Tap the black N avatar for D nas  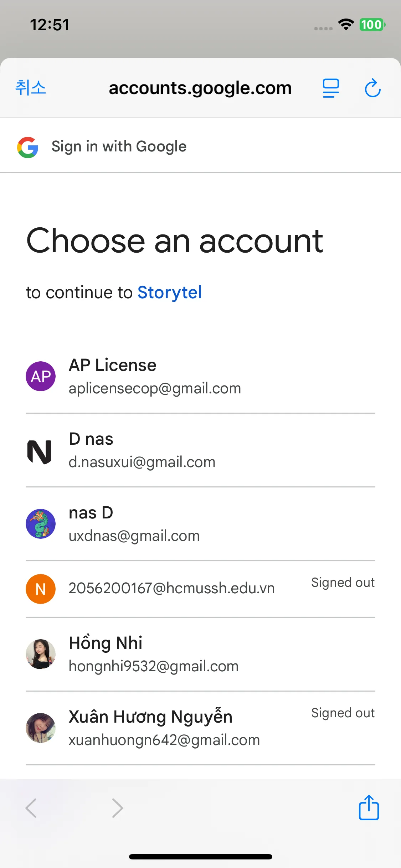point(40,452)
